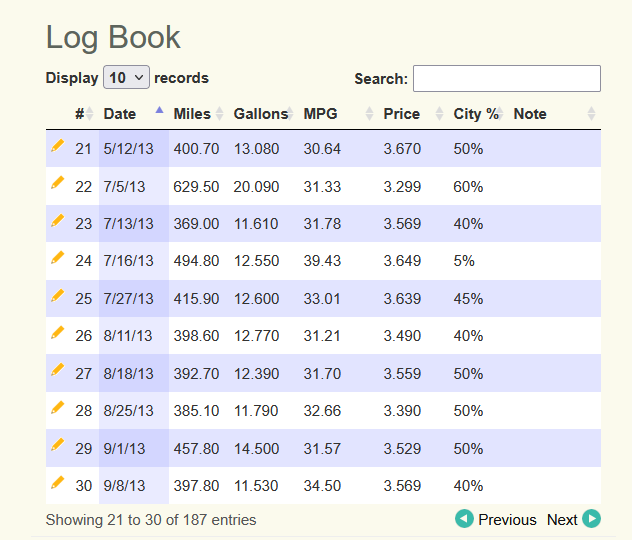Select the date 7/16/13 cell
Viewport: 632px width, 540px height.
134,261
